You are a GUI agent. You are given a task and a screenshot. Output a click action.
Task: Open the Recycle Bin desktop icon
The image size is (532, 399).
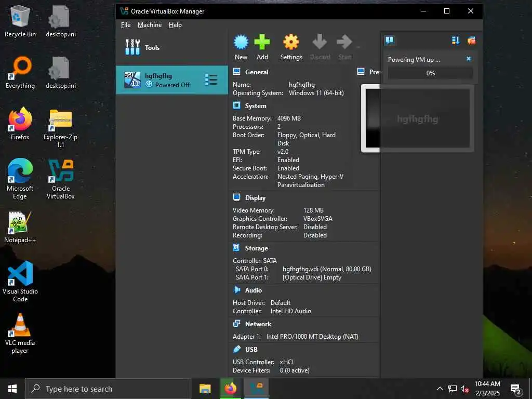tap(20, 22)
